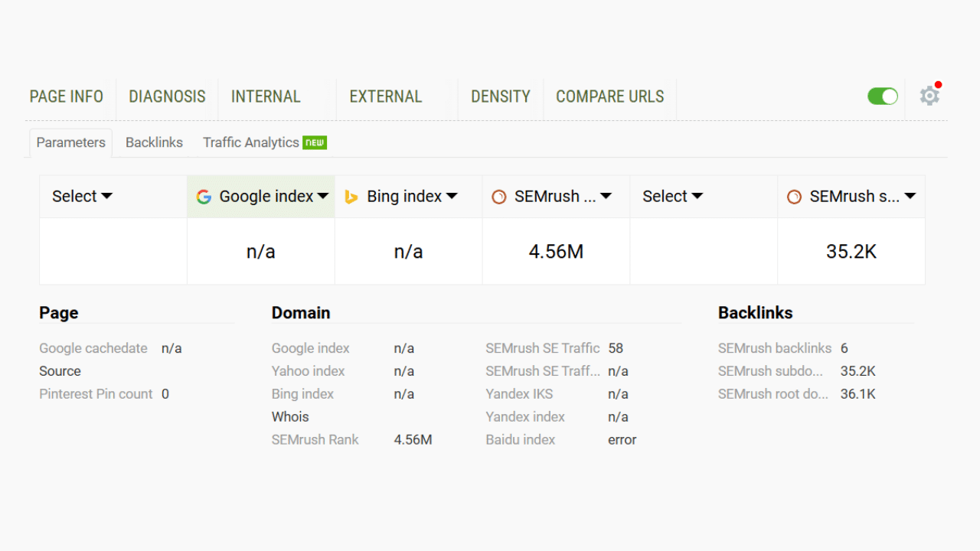Click the green NEW badge
Viewport: 980px width, 551px height.
tap(315, 142)
